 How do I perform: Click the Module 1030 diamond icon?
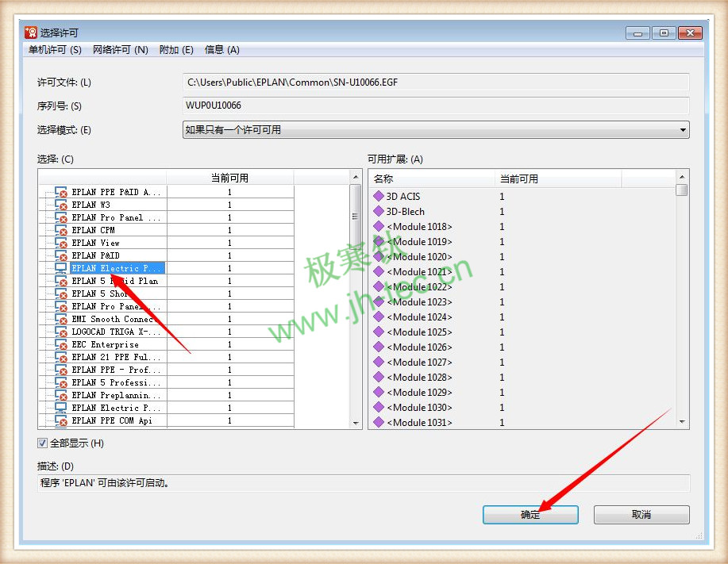pos(379,407)
